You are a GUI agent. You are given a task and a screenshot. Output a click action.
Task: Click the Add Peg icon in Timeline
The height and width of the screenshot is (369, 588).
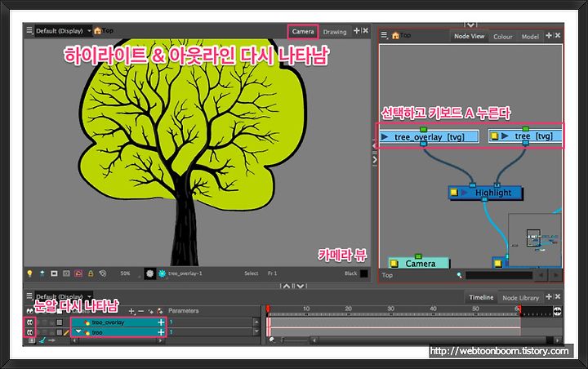coord(160,311)
